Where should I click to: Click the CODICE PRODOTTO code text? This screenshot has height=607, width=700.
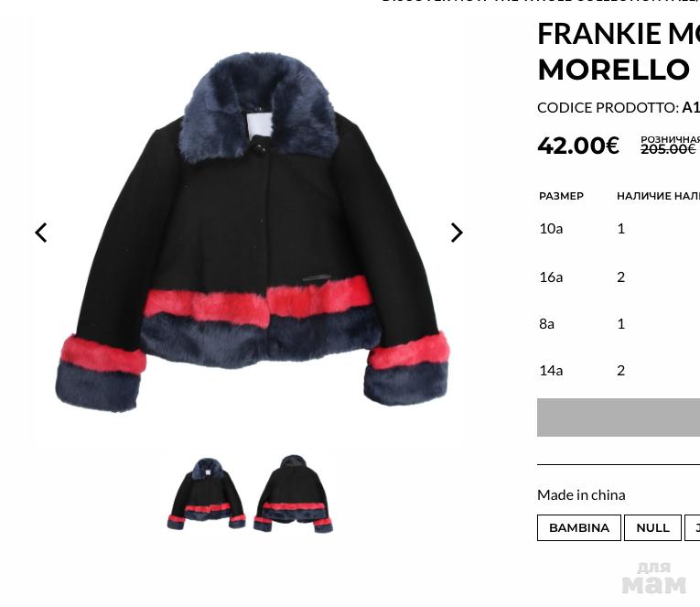click(619, 108)
